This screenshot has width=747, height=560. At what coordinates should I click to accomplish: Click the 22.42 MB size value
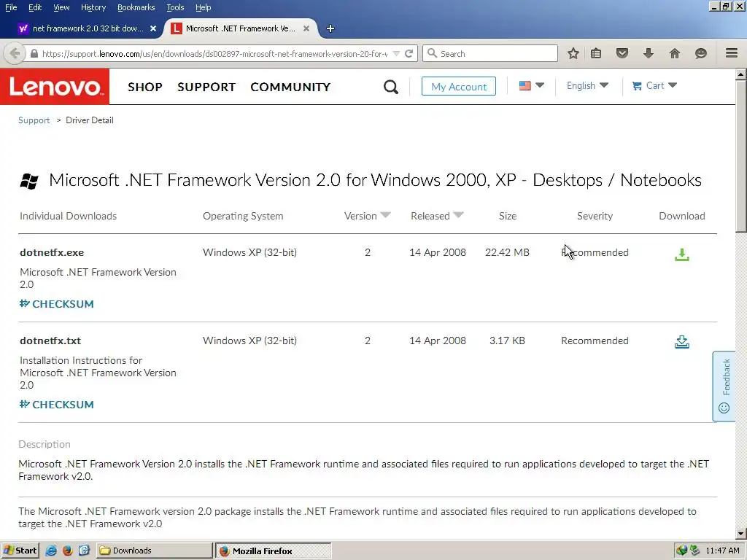point(507,252)
